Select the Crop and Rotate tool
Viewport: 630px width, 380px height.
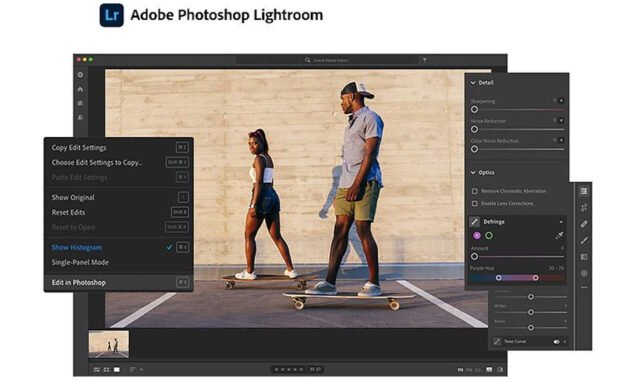pyautogui.click(x=584, y=207)
